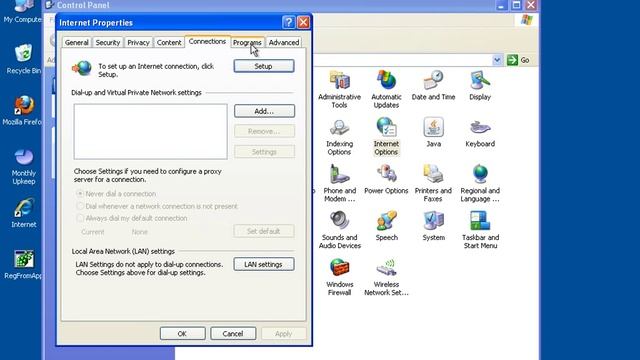640x360 pixels.
Task: Select the Internet Explorer desktop shortcut
Action: (24, 213)
